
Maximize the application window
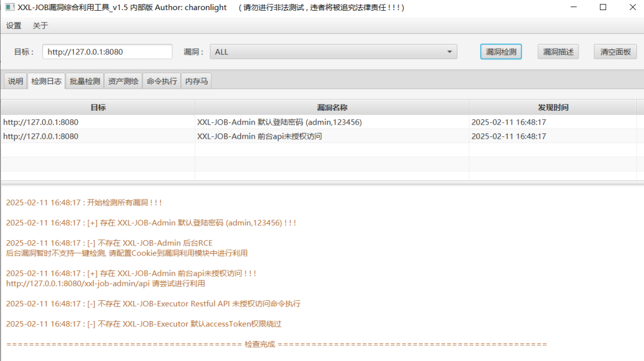tap(603, 7)
